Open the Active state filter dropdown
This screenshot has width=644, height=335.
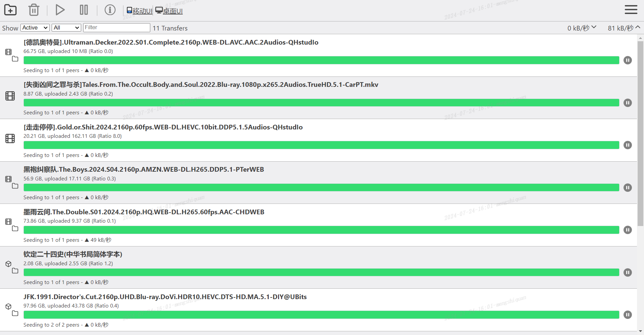[35, 27]
